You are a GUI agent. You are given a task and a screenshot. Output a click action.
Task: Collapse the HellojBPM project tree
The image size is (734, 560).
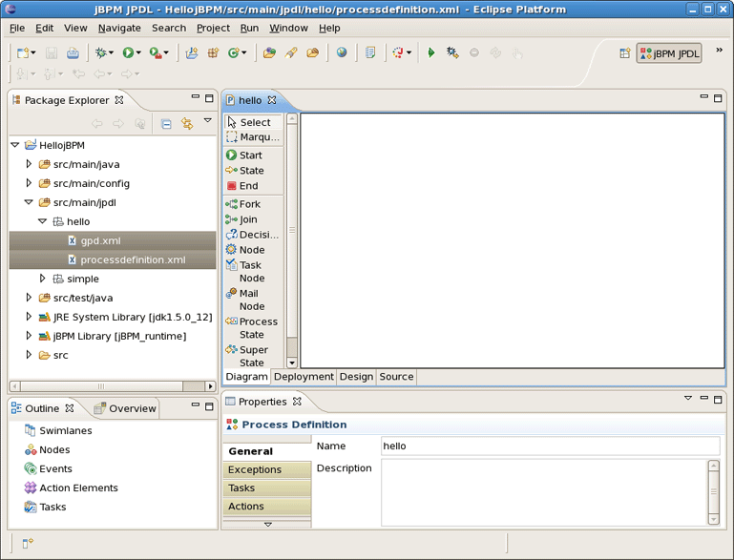15,145
